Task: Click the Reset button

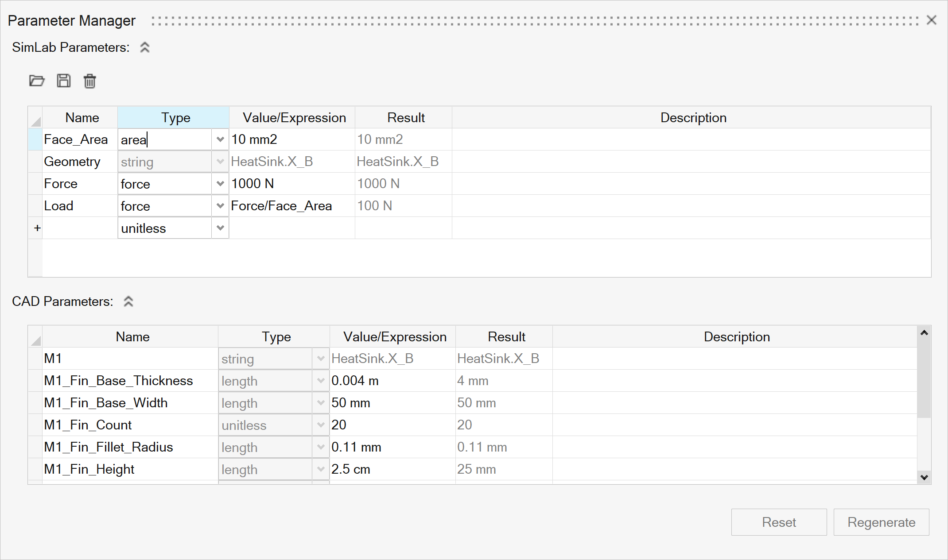Action: tap(779, 522)
